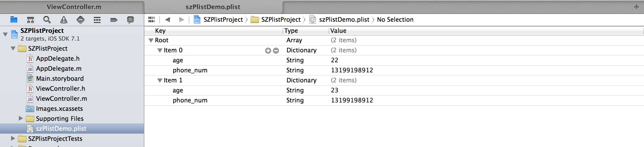The width and height of the screenshot is (644, 147).
Task: Click SZPlistProject folder breadcrumb text
Action: [x=281, y=19]
